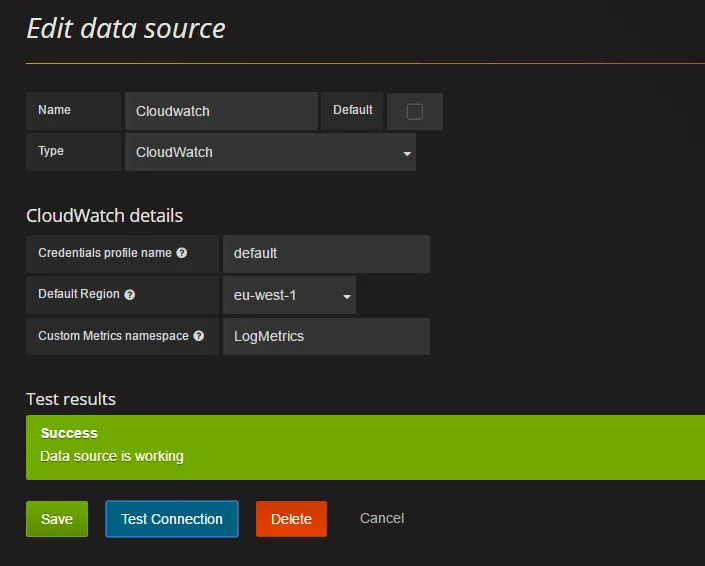Click the 'Data source is working' text
Image resolution: width=705 pixels, height=566 pixels.
click(x=112, y=456)
